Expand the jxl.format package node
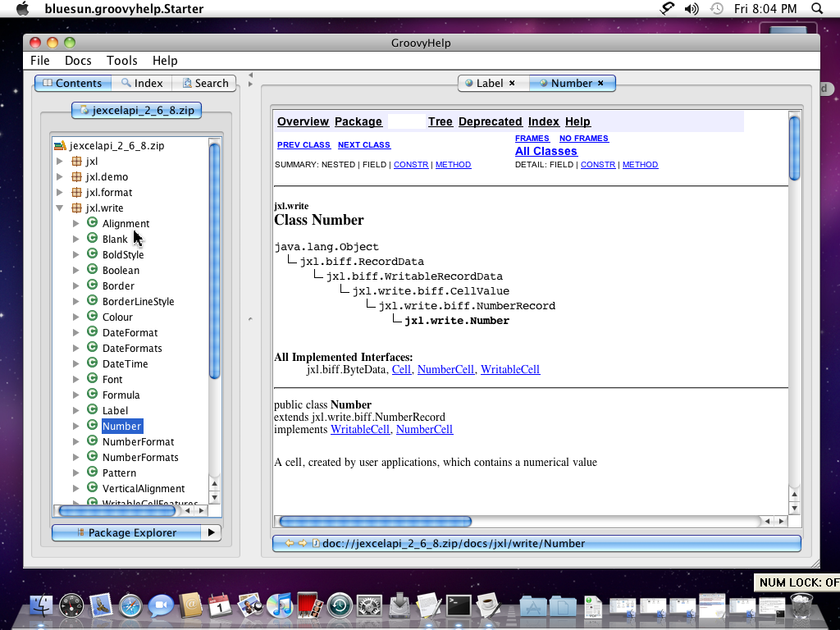Image resolution: width=840 pixels, height=630 pixels. tap(60, 192)
